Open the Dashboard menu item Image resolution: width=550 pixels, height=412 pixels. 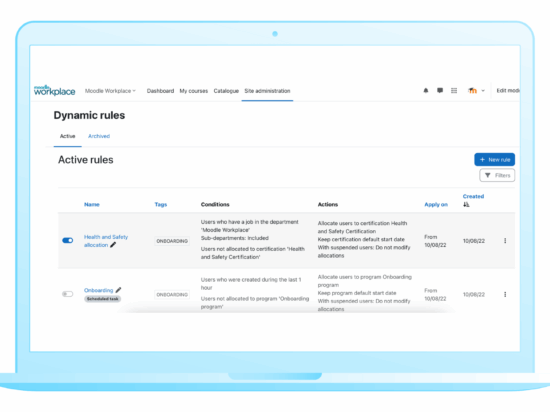(x=160, y=91)
